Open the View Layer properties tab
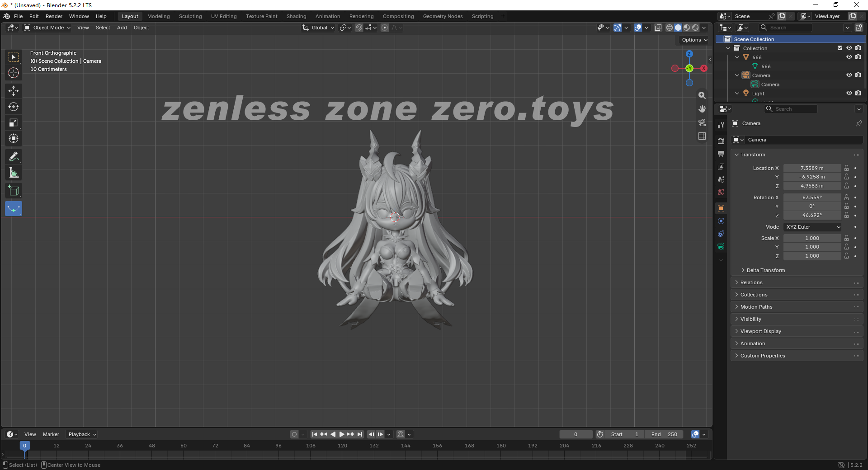Screen dimensions: 868x470 click(x=721, y=167)
